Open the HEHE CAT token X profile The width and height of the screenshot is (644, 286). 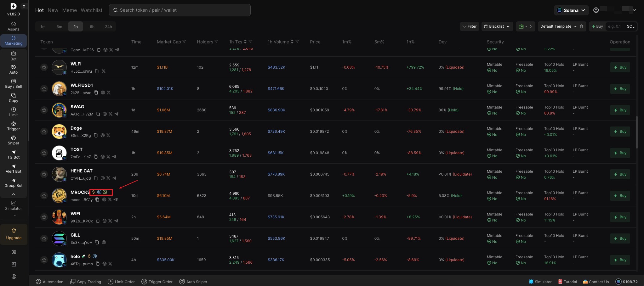(x=108, y=178)
